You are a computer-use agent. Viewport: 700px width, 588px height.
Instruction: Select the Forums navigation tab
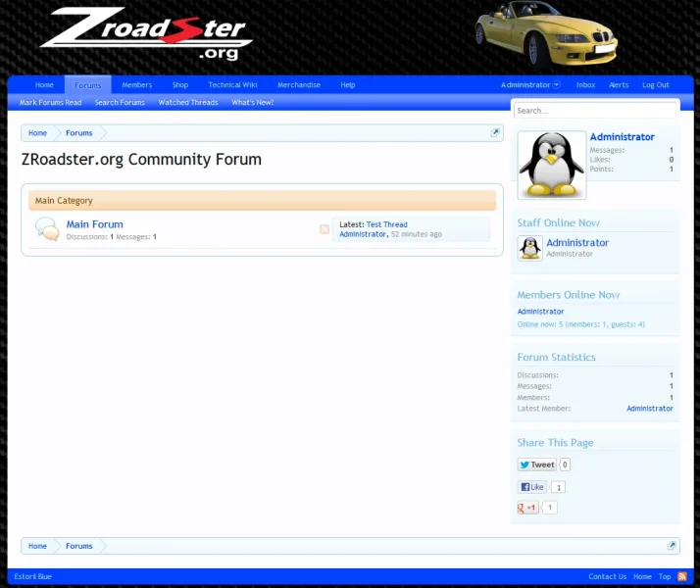pyautogui.click(x=88, y=84)
